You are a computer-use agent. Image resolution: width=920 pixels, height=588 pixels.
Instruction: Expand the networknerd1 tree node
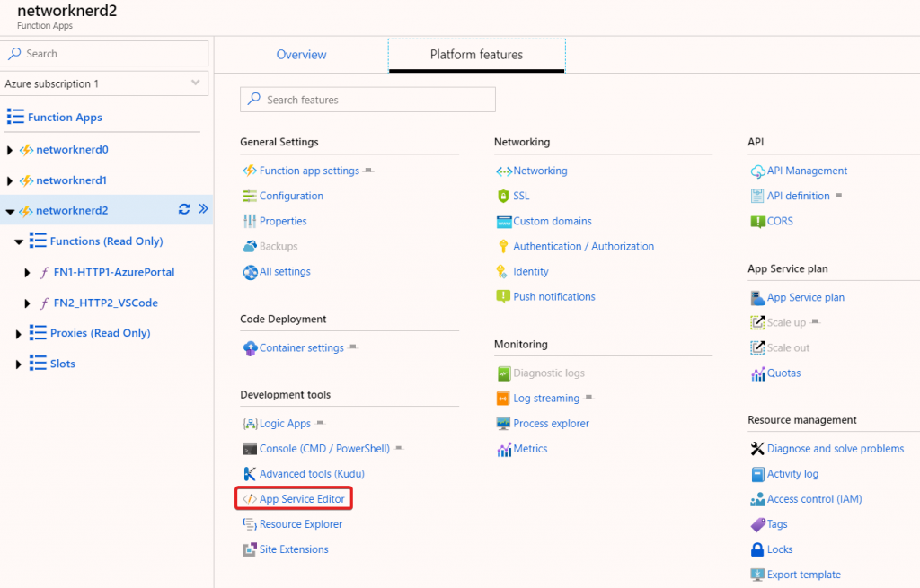click(9, 180)
